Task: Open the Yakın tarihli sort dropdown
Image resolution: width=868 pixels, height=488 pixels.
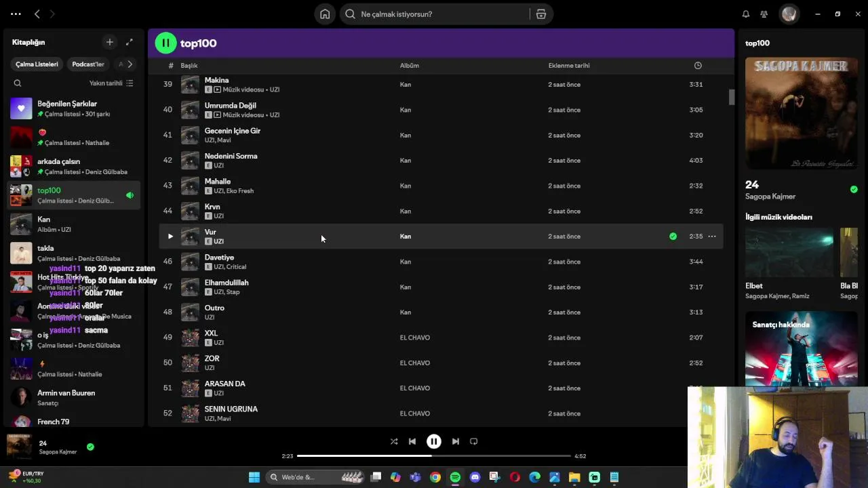Action: [x=111, y=83]
